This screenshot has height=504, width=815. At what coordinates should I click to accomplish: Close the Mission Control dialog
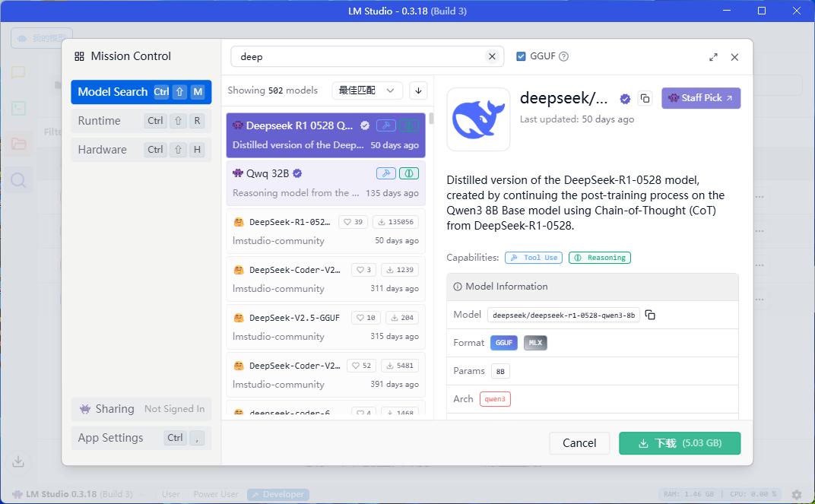(x=734, y=57)
